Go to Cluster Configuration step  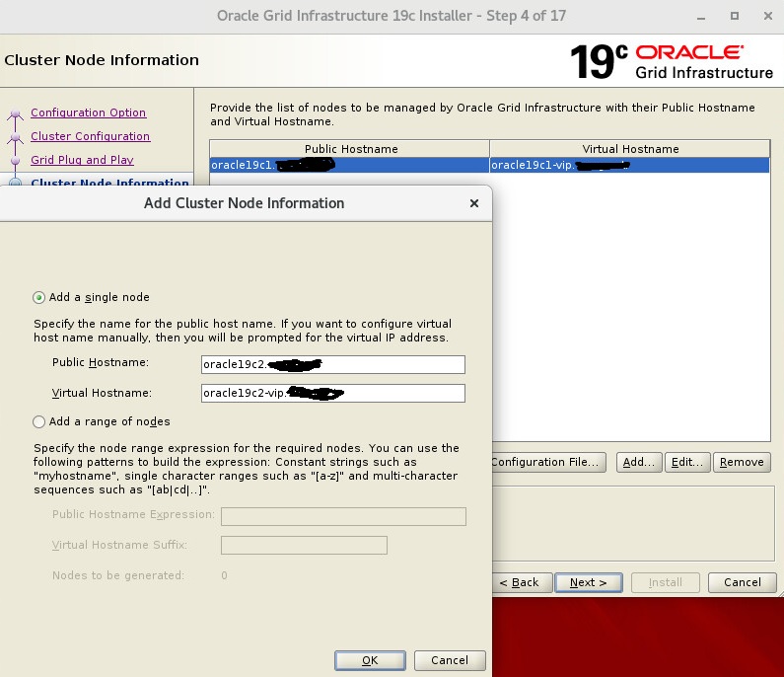tap(90, 136)
